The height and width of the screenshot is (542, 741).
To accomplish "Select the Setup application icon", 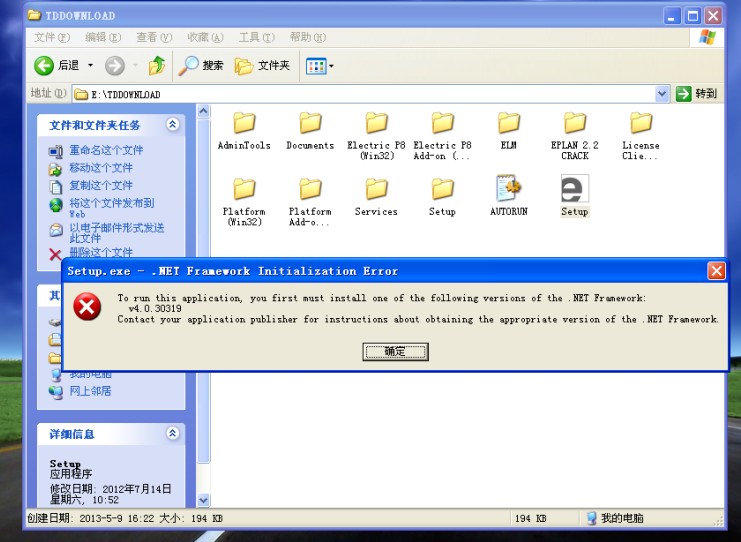I will click(574, 190).
